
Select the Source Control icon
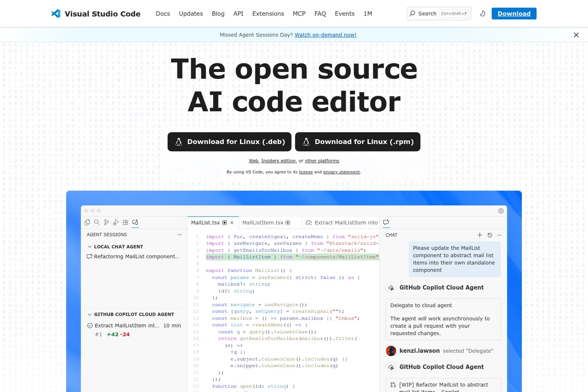coord(106,222)
